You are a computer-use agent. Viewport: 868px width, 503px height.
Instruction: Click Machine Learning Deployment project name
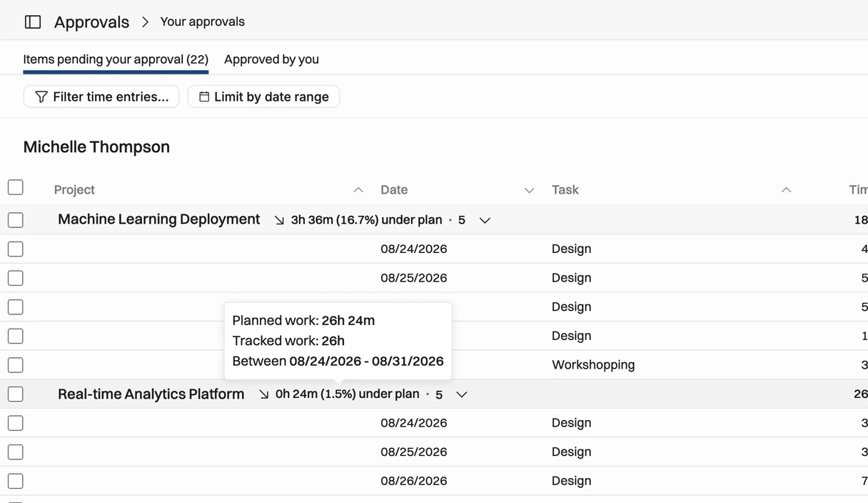(158, 219)
